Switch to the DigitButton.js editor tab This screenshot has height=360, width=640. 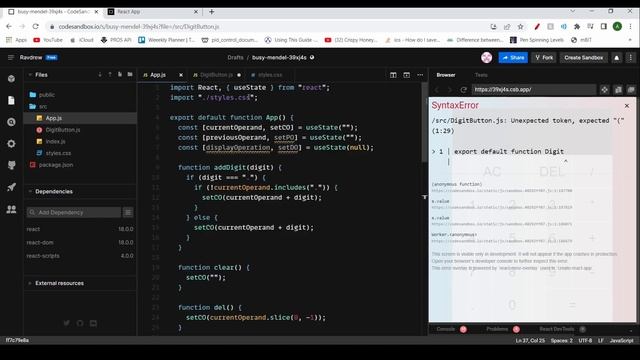point(216,75)
